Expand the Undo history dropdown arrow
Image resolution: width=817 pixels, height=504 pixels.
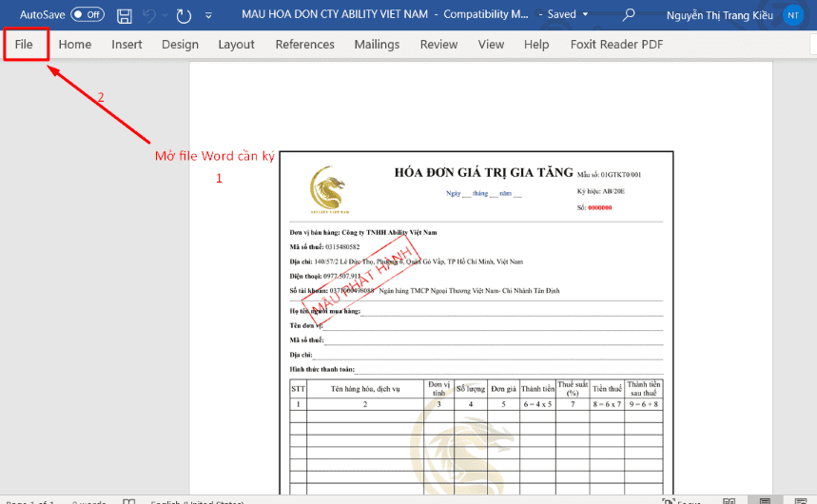165,15
